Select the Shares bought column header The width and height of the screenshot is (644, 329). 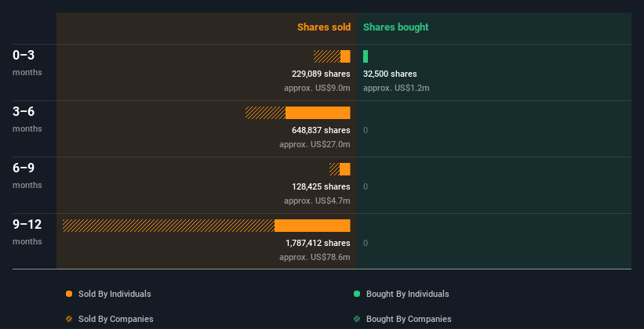click(x=395, y=27)
